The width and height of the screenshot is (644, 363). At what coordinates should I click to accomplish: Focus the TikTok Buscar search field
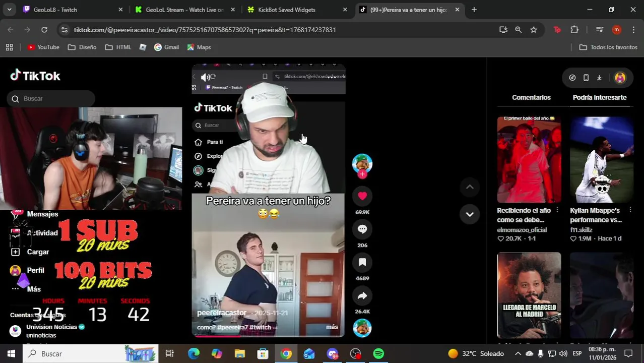51,99
